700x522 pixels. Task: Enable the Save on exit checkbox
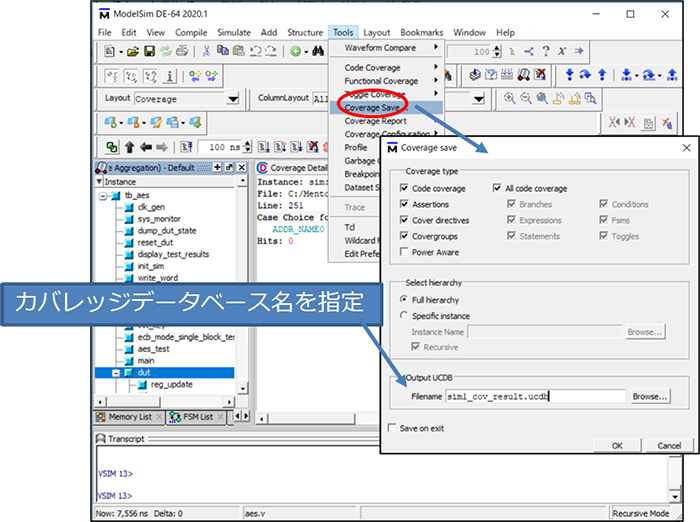(x=392, y=428)
